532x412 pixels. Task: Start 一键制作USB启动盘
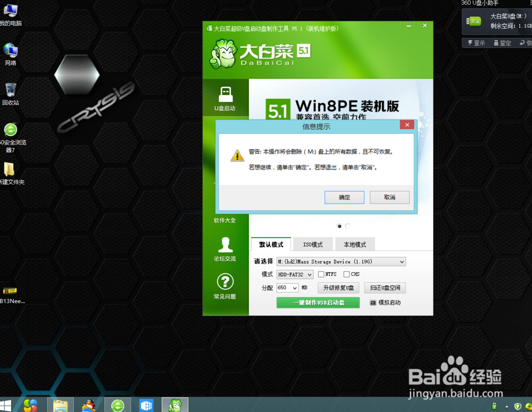(318, 302)
